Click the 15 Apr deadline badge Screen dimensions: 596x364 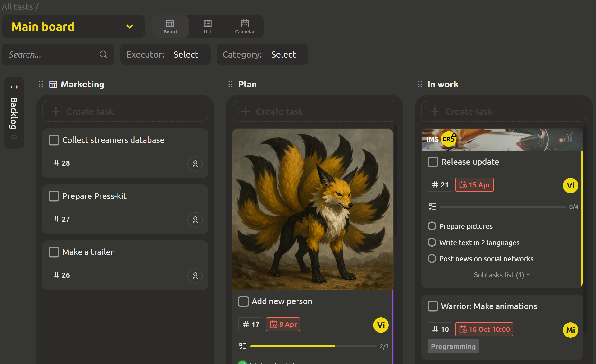coord(475,185)
